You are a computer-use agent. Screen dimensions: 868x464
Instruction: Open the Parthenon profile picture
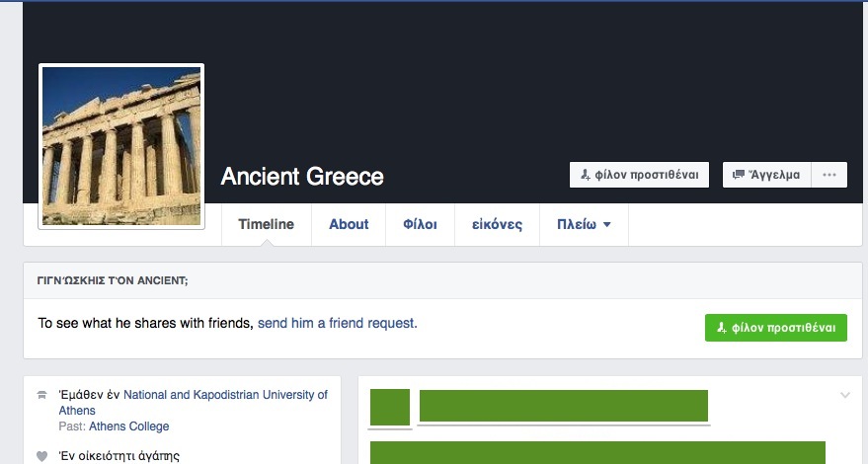[x=121, y=146]
